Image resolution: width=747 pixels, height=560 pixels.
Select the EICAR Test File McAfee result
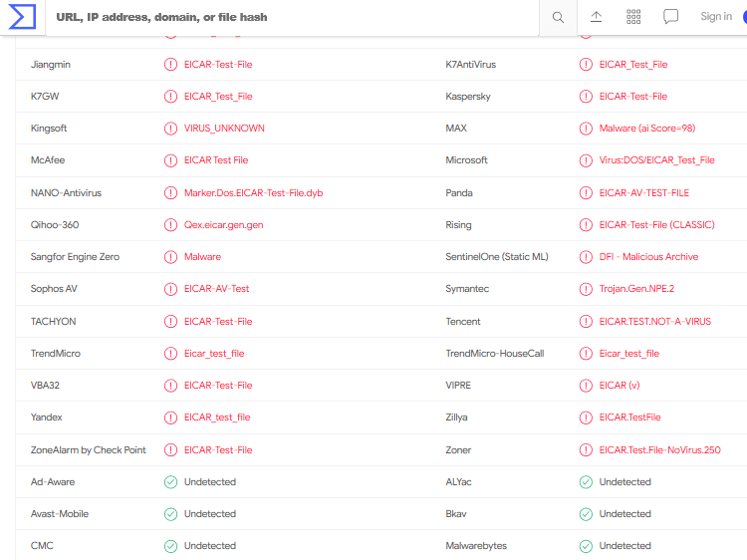tap(216, 160)
